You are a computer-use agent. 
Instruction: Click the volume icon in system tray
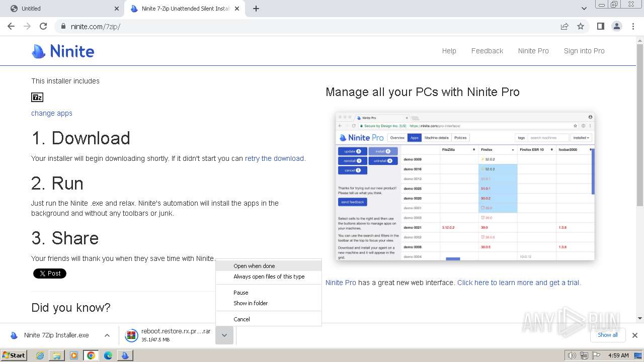(x=572, y=355)
